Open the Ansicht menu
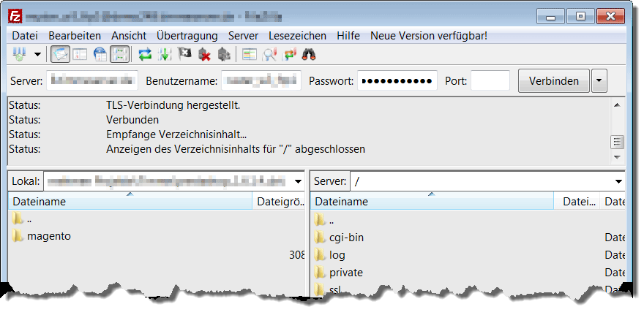 129,36
